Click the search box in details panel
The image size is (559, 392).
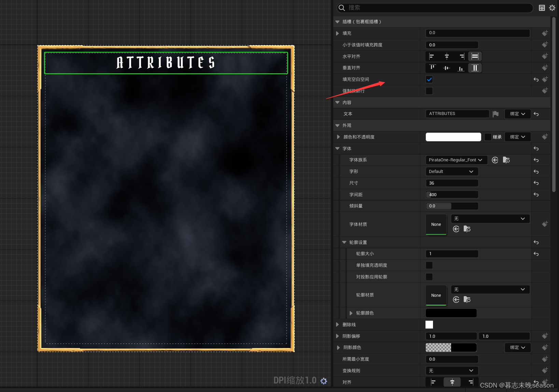(x=435, y=8)
